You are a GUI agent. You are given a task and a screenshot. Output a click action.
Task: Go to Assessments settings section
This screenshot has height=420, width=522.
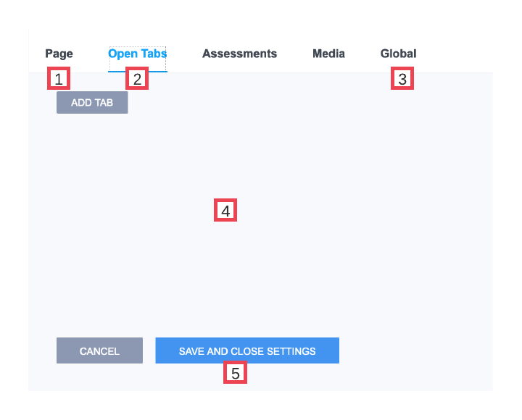[x=239, y=54]
